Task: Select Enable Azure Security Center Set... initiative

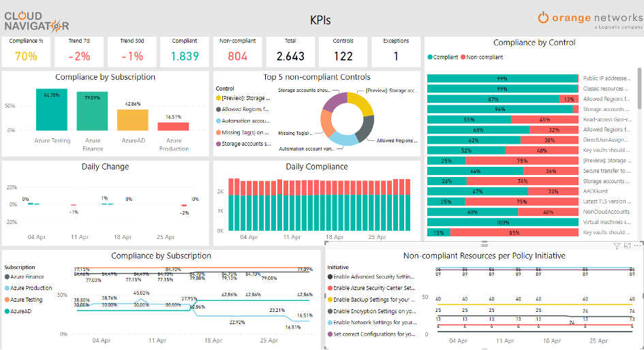Action: coord(371,288)
